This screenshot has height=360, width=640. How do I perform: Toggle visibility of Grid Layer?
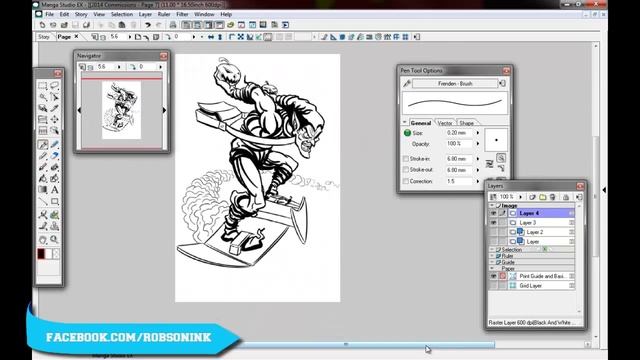point(493,286)
